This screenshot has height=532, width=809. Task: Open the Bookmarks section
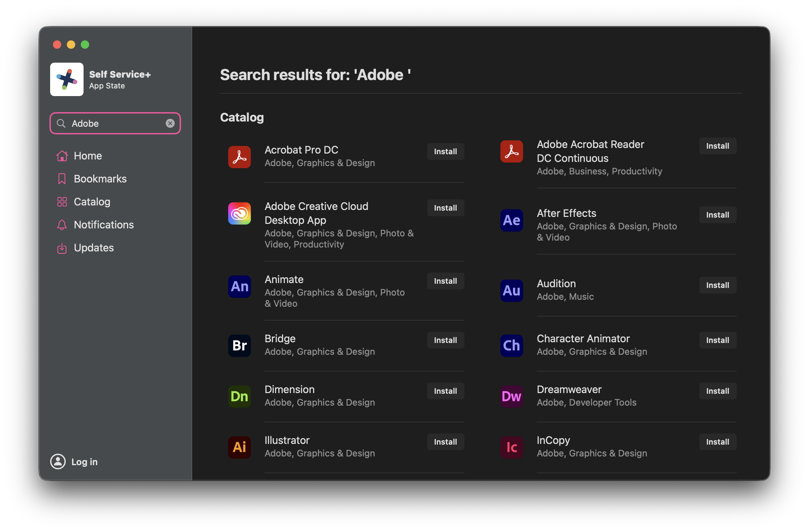pyautogui.click(x=100, y=179)
